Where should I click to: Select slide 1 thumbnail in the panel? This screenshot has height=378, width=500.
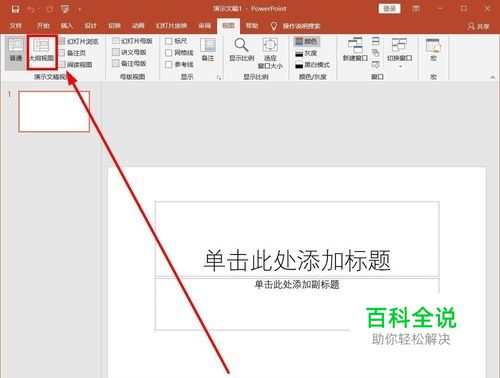pos(54,112)
